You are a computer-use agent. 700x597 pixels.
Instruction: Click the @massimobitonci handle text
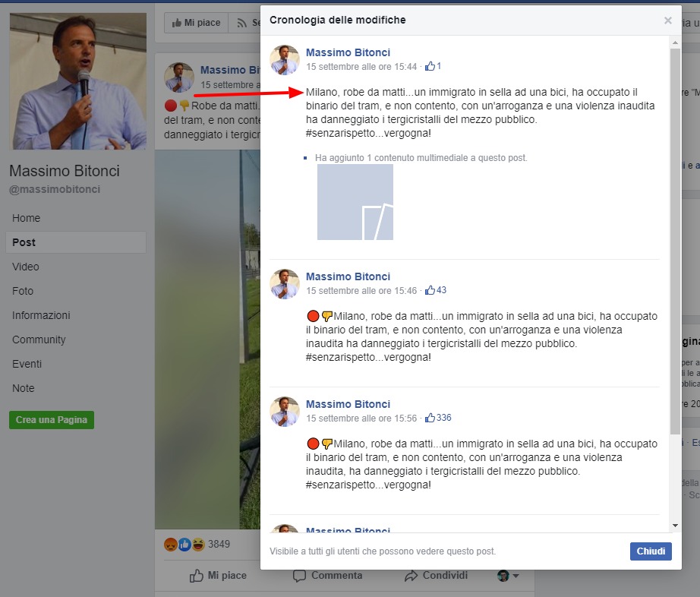(55, 189)
